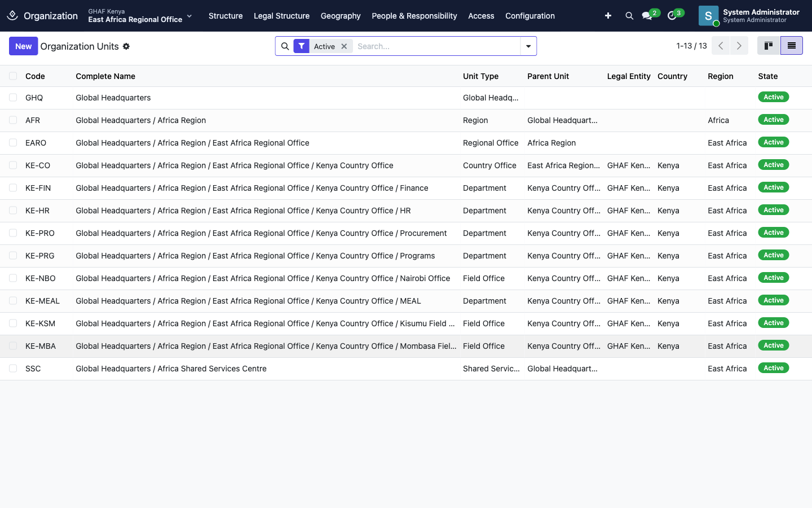Image resolution: width=812 pixels, height=508 pixels.
Task: Click the New button
Action: pyautogui.click(x=23, y=46)
